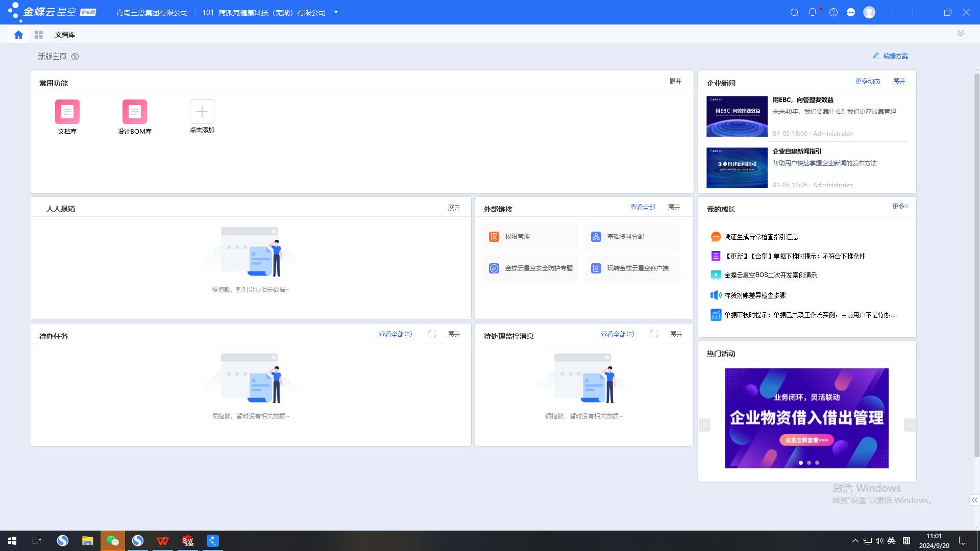Click the 基础资料分配 link icon
Image resolution: width=980 pixels, height=551 pixels.
[x=596, y=237]
